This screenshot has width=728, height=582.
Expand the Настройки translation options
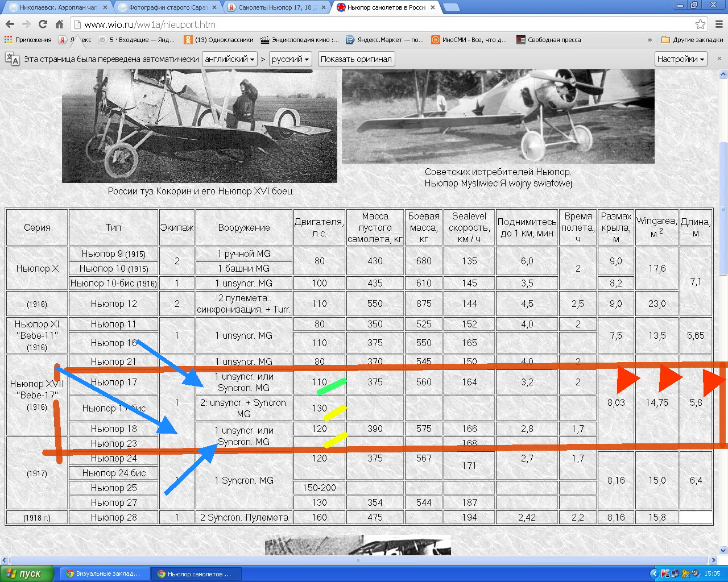pyautogui.click(x=680, y=59)
